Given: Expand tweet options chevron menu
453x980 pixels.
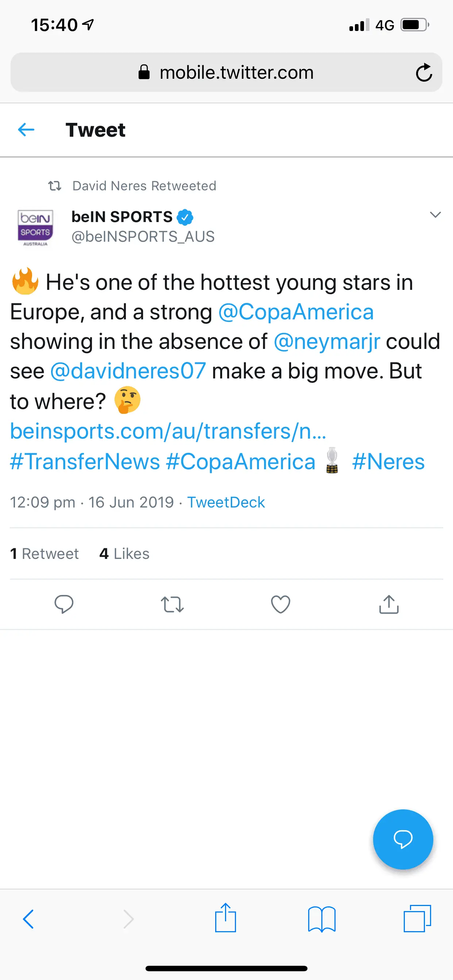Looking at the screenshot, I should 435,215.
